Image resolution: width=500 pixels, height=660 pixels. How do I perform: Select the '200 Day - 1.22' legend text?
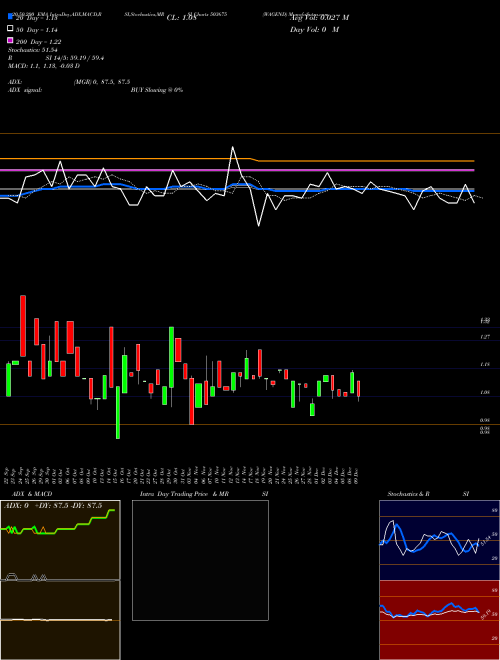(x=38, y=42)
